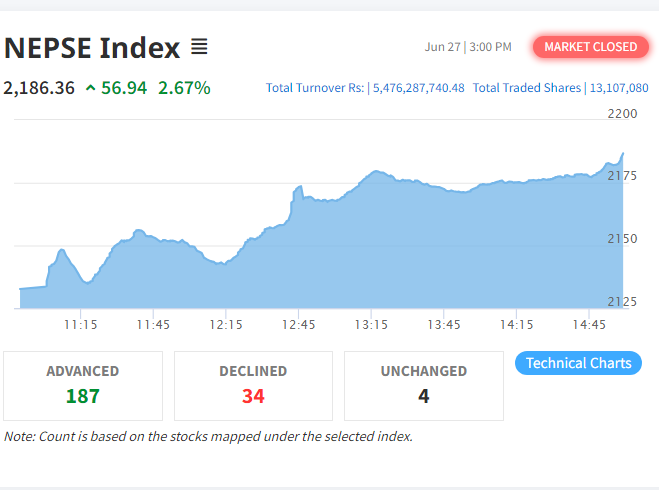Click the Jun 27 | 3:00 PM timestamp
Screen dimensions: 659x490
click(468, 47)
